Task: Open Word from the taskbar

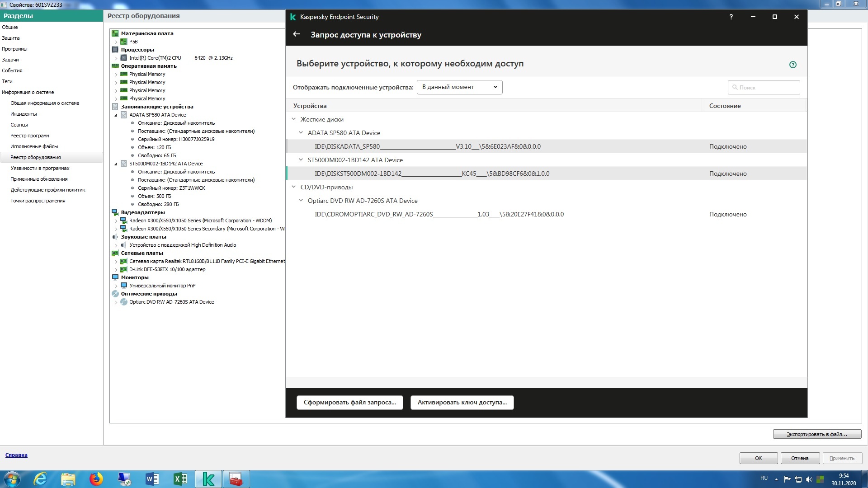Action: click(x=152, y=479)
